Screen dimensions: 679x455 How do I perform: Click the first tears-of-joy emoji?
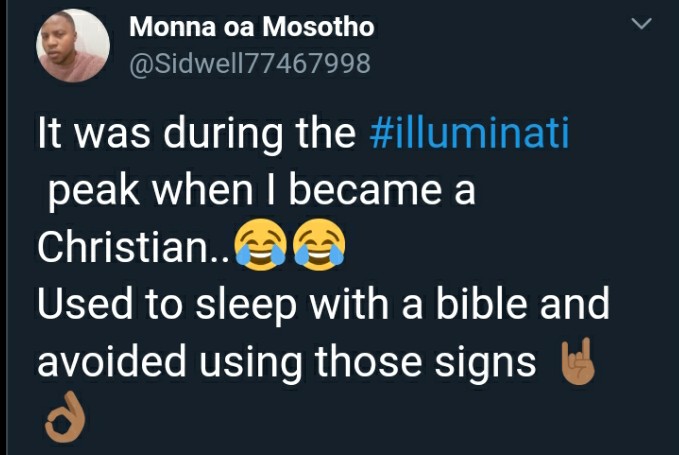tap(260, 245)
